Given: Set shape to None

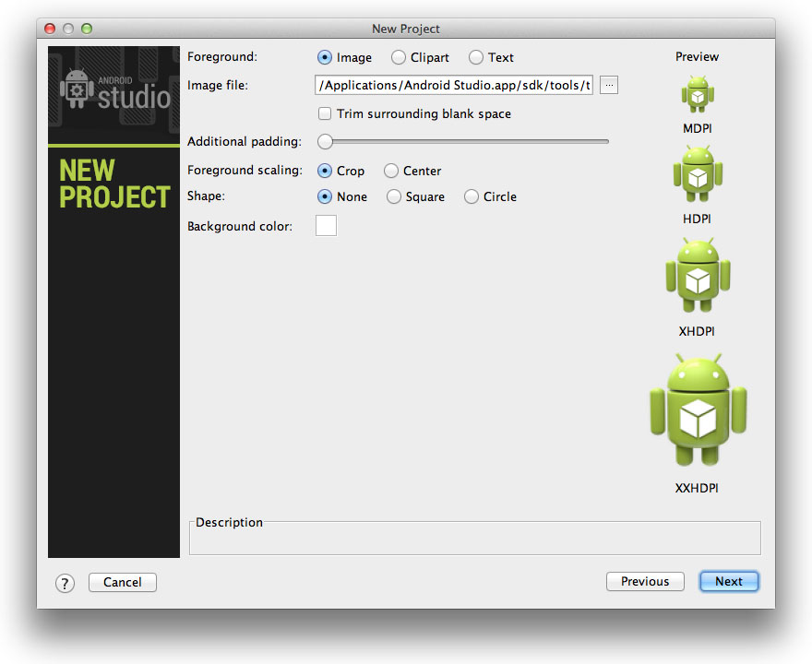Looking at the screenshot, I should click(325, 196).
